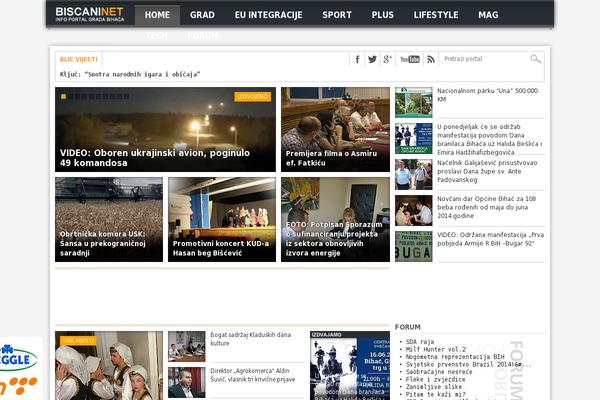This screenshot has height=400, width=600.
Task: Open the Facebook social icon
Action: click(357, 59)
